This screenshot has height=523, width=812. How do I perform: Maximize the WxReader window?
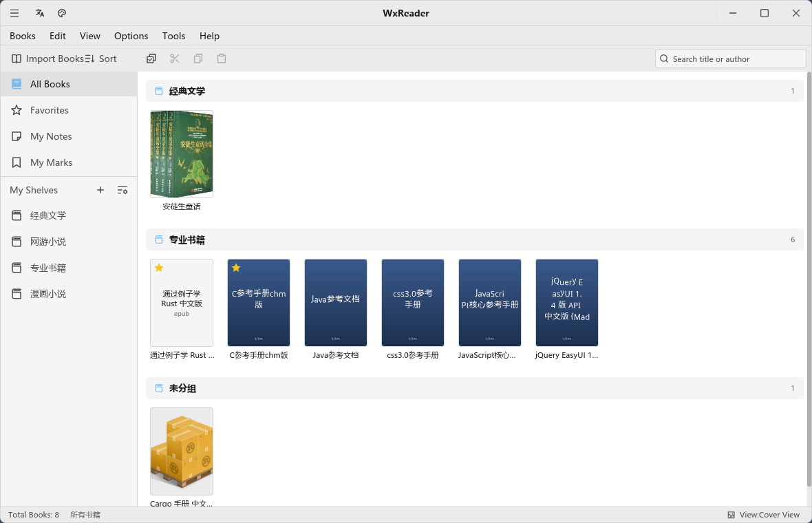click(765, 13)
